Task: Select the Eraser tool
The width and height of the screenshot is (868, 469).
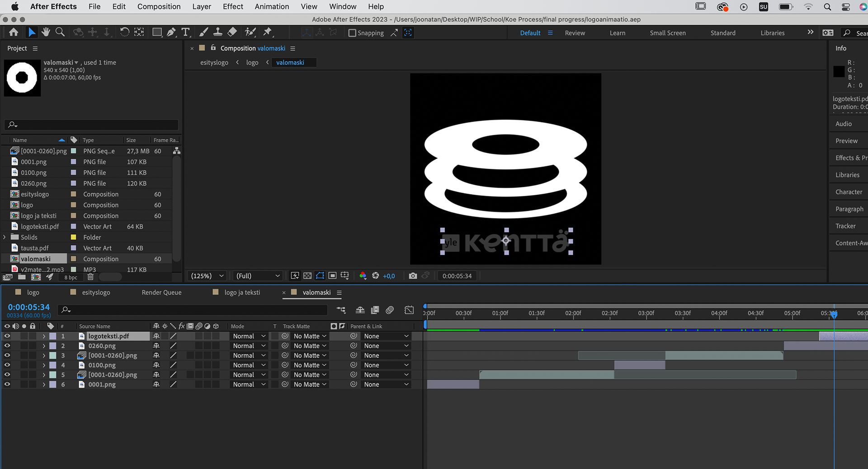Action: 232,32
